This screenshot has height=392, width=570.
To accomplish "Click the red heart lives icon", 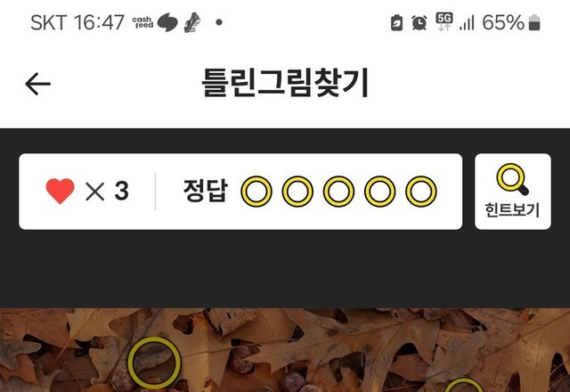I will 60,191.
